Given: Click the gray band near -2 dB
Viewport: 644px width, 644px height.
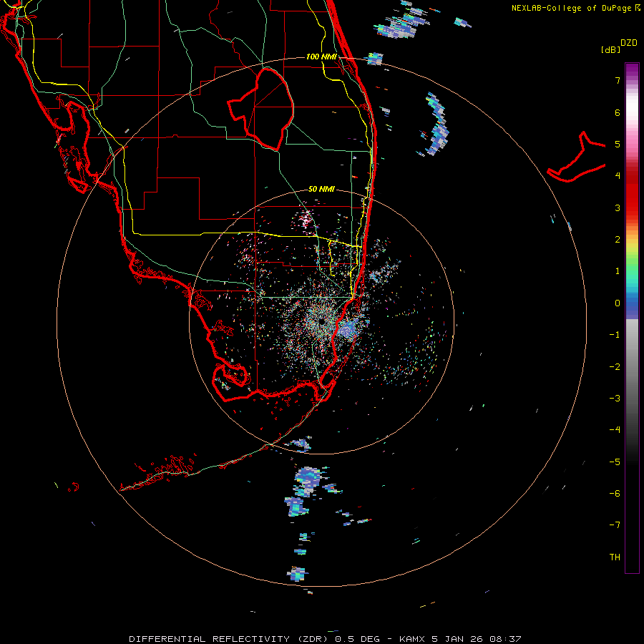Looking at the screenshot, I should coord(632,366).
